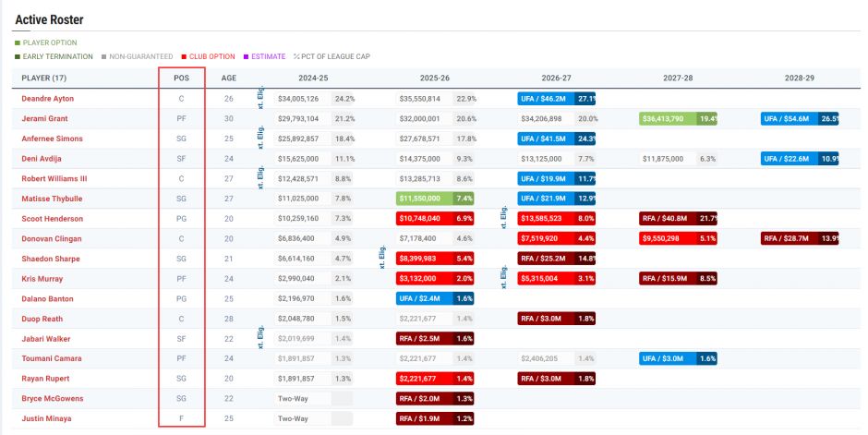The image size is (868, 435).
Task: Click Henderson's RFA / $40.8M cell
Action: pos(678,219)
